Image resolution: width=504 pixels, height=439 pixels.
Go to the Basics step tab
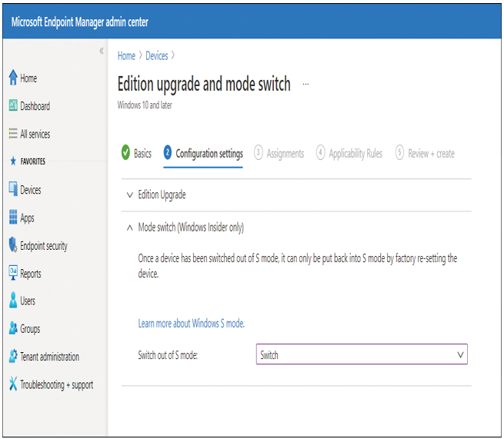(137, 153)
